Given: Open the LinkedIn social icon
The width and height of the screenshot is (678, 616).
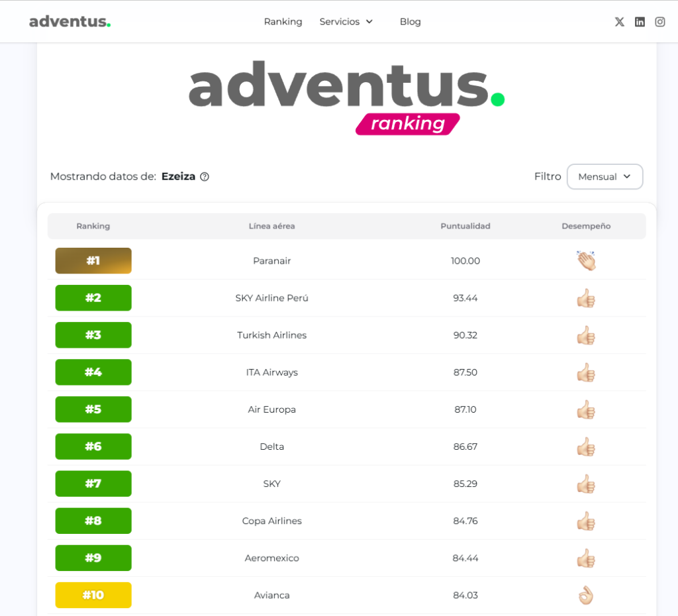Looking at the screenshot, I should click(640, 22).
